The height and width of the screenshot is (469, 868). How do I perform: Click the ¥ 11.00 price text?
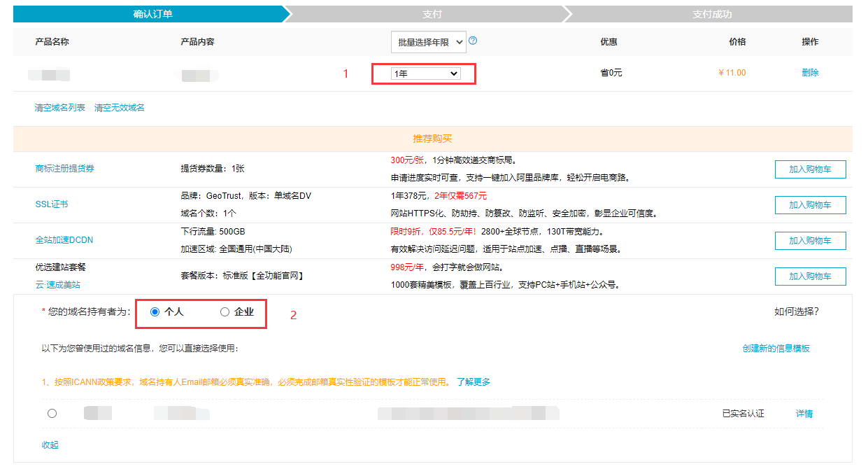(732, 73)
